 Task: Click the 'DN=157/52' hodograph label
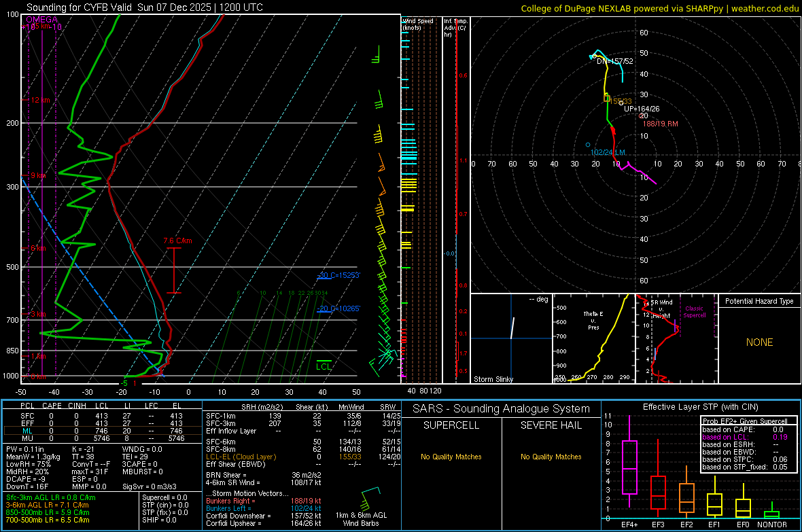[x=615, y=61]
